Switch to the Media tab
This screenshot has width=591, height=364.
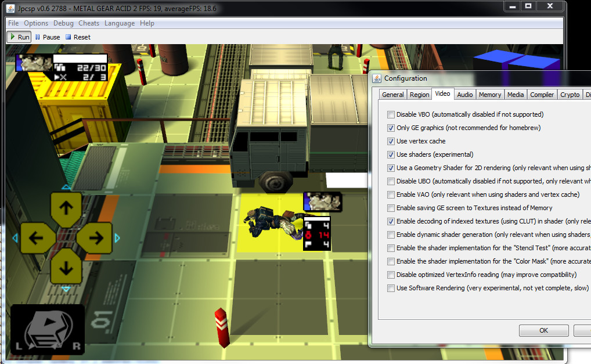(516, 95)
